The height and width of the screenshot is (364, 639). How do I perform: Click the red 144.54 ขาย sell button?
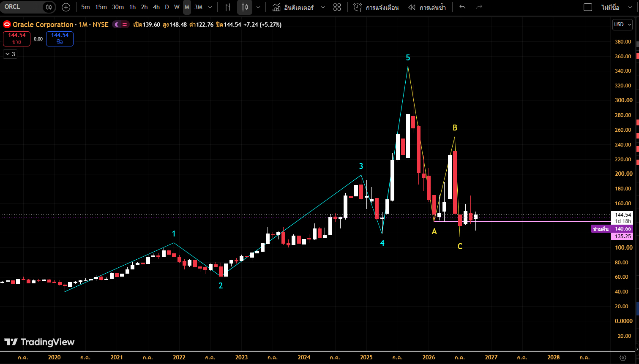16,39
